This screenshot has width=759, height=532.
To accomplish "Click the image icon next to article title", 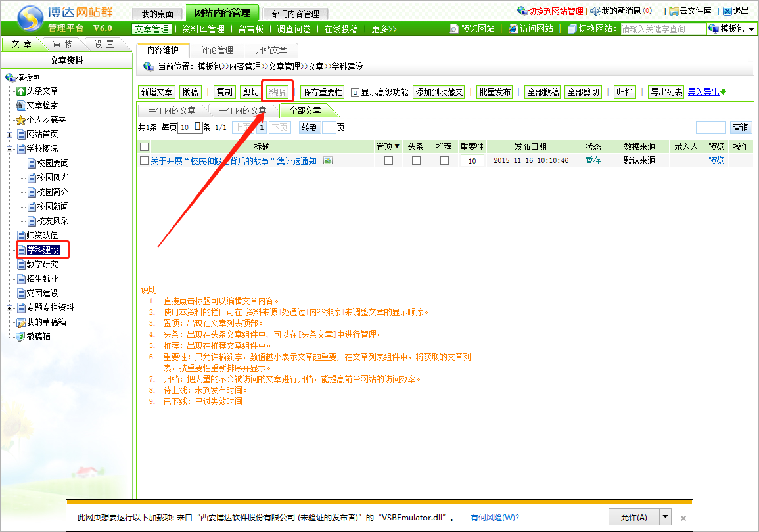I will [x=328, y=160].
